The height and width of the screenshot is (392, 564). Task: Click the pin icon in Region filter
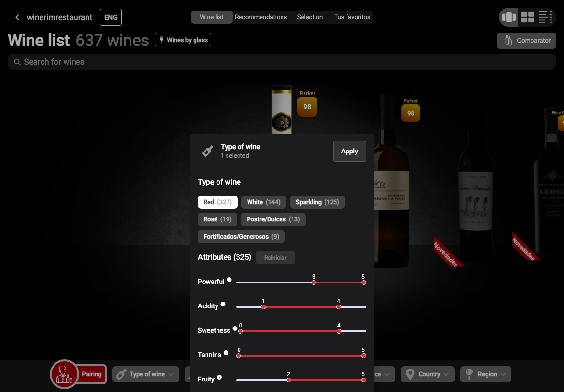[469, 374]
